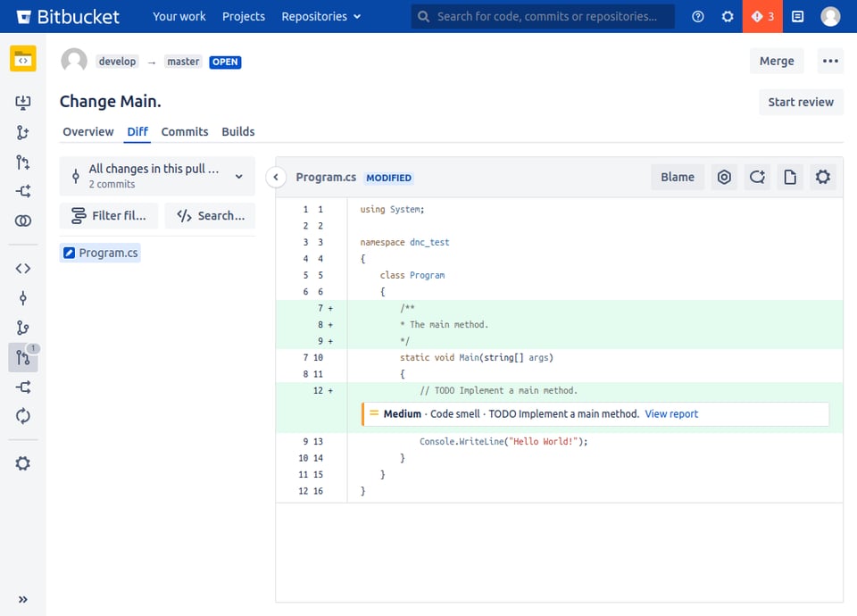Open repository settings gear in sidebar

23,463
